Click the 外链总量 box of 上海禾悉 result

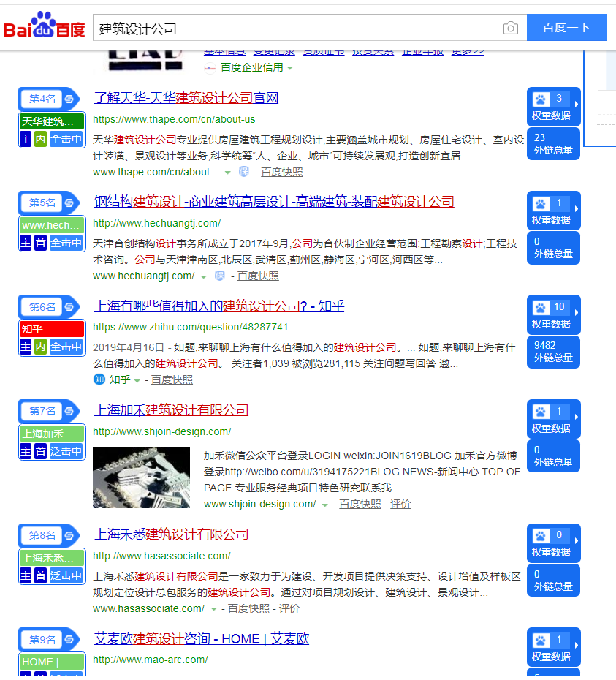[553, 581]
